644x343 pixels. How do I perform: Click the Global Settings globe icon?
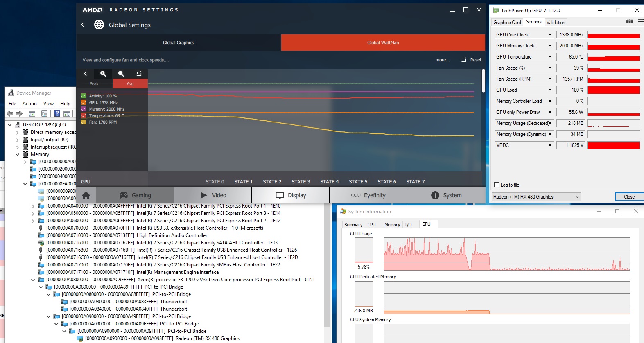(x=99, y=25)
